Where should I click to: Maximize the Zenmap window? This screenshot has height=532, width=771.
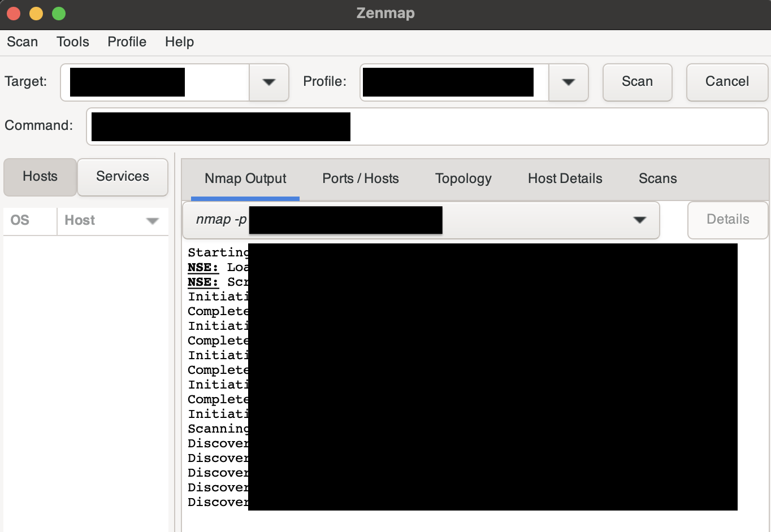click(x=59, y=14)
